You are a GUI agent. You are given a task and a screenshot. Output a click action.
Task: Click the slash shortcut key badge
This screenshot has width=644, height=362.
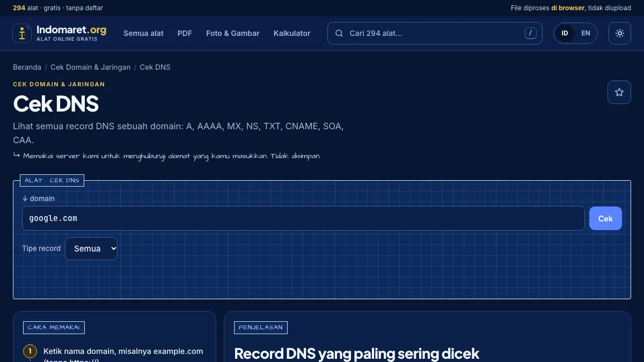pos(530,33)
